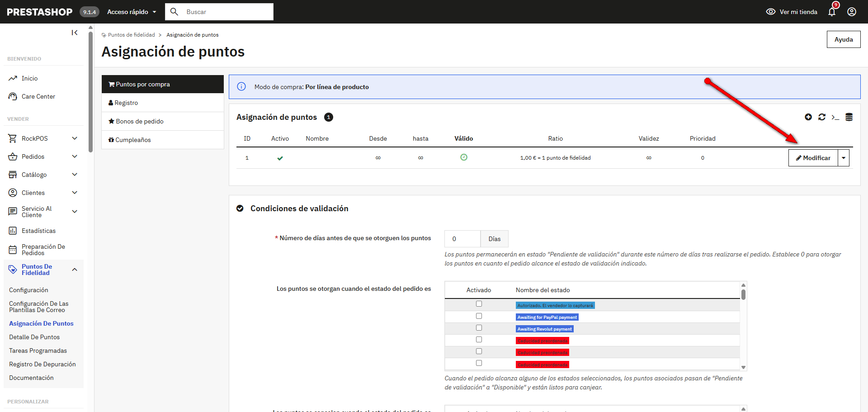Open Detalle De Puntos
This screenshot has width=868, height=412.
click(34, 337)
